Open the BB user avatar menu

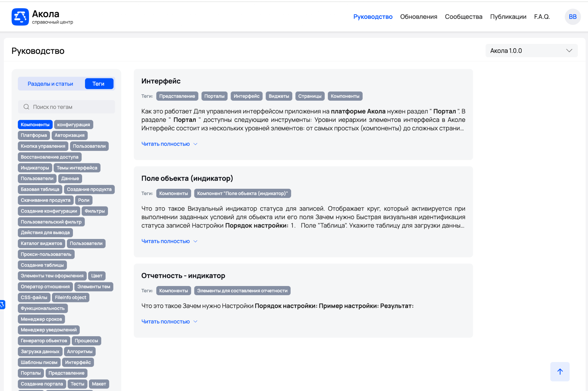click(572, 17)
